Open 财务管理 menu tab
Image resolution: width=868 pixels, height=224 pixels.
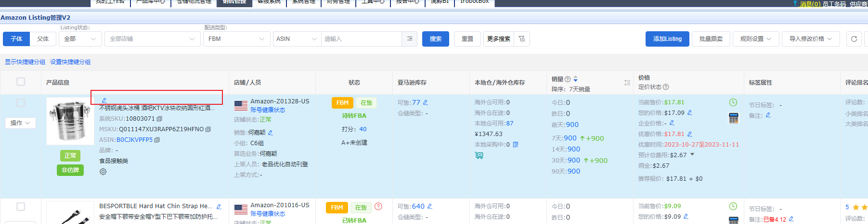point(338,2)
